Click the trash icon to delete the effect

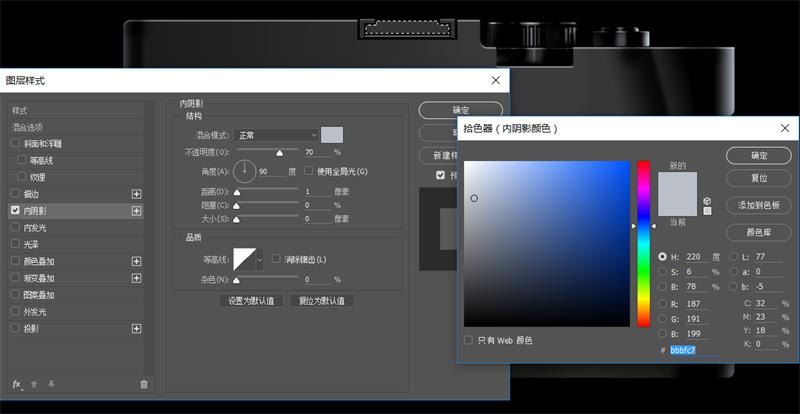(144, 384)
